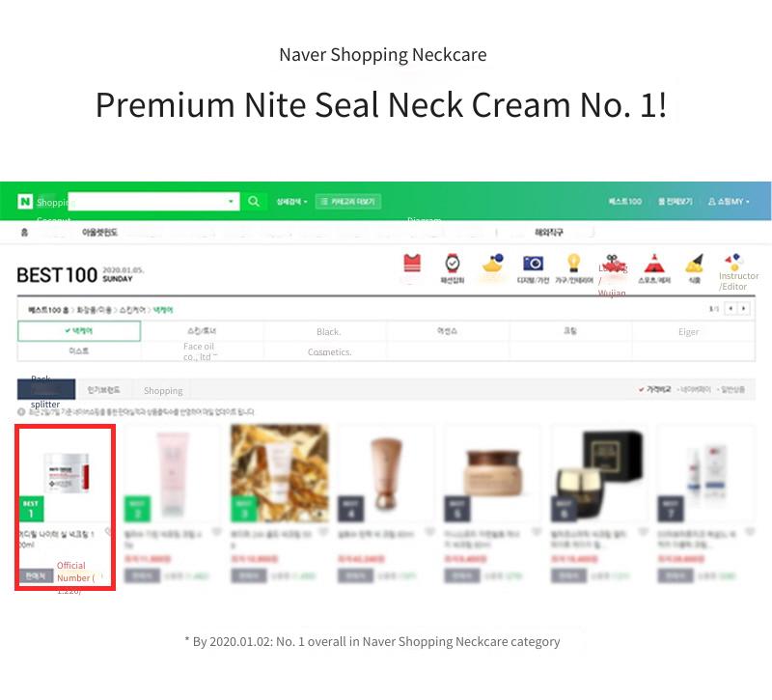This screenshot has height=700, width=772.
Task: Click the category view button with list icon
Action: point(347,201)
